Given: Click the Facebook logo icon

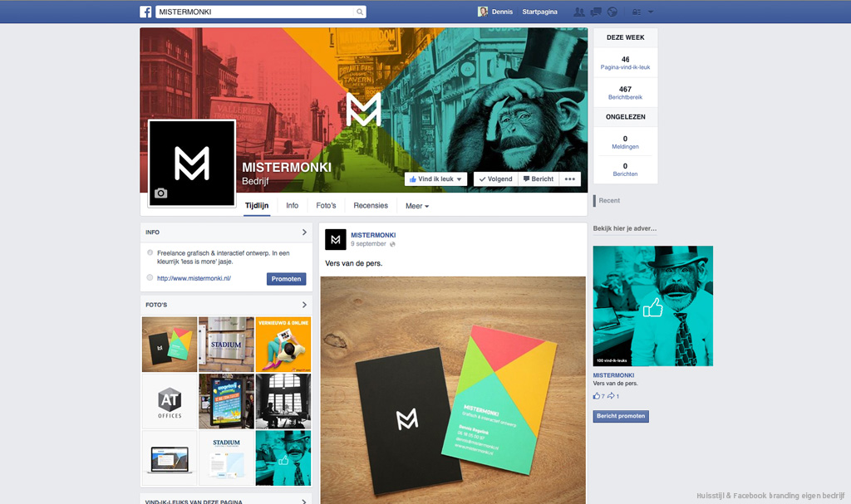Looking at the screenshot, I should [x=145, y=12].
